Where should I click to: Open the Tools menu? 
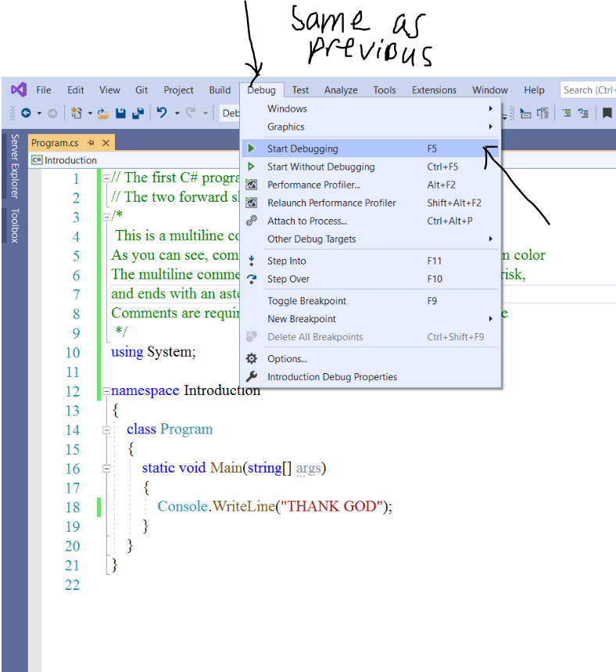(x=385, y=90)
